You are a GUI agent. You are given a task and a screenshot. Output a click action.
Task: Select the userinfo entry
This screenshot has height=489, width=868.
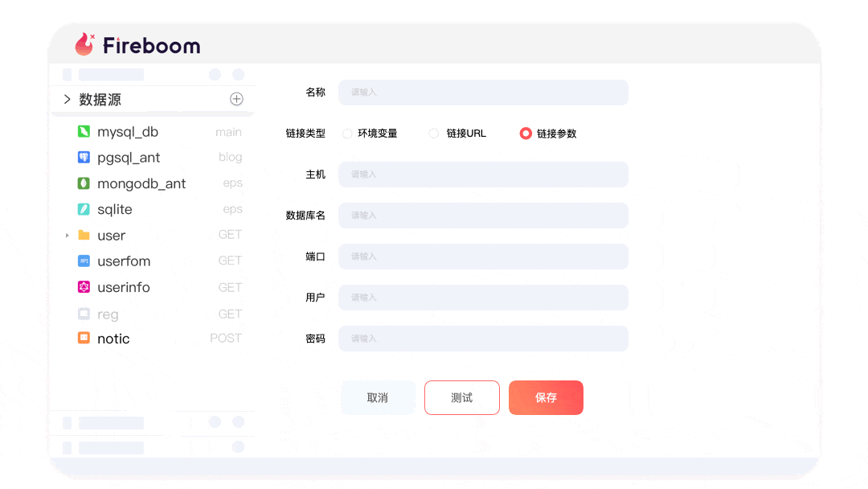click(124, 287)
